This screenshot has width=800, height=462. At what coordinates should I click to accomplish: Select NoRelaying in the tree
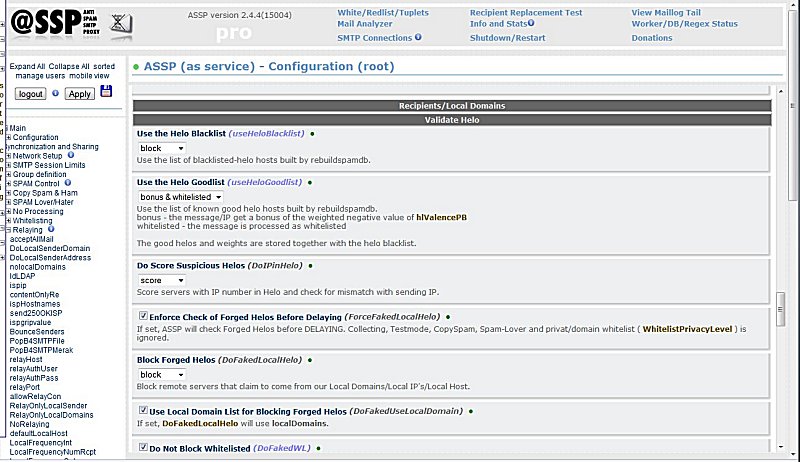(x=30, y=424)
